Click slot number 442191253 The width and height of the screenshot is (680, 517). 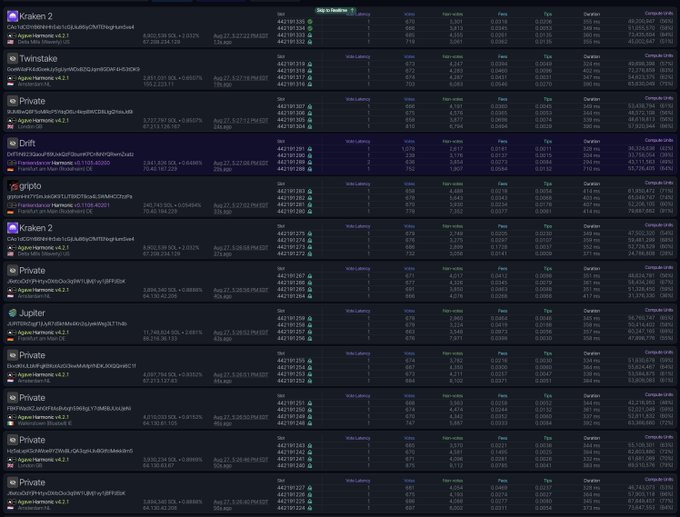291,374
